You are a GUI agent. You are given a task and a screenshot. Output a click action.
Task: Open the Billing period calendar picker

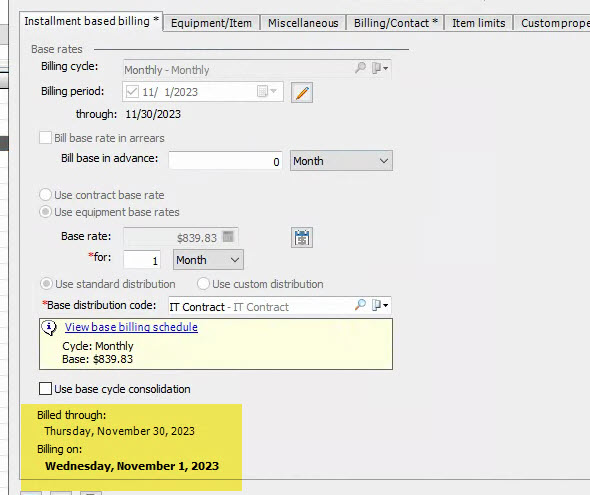[x=267, y=91]
